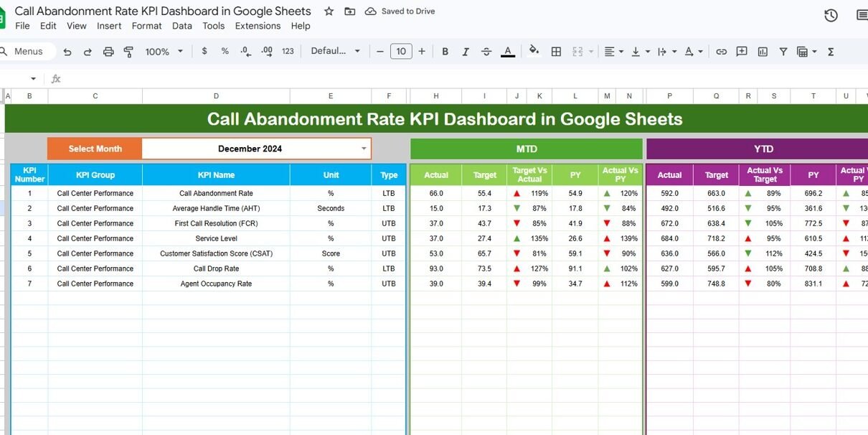The image size is (868, 435).
Task: Open the Select Month dropdown showing December 2024
Action: click(364, 149)
